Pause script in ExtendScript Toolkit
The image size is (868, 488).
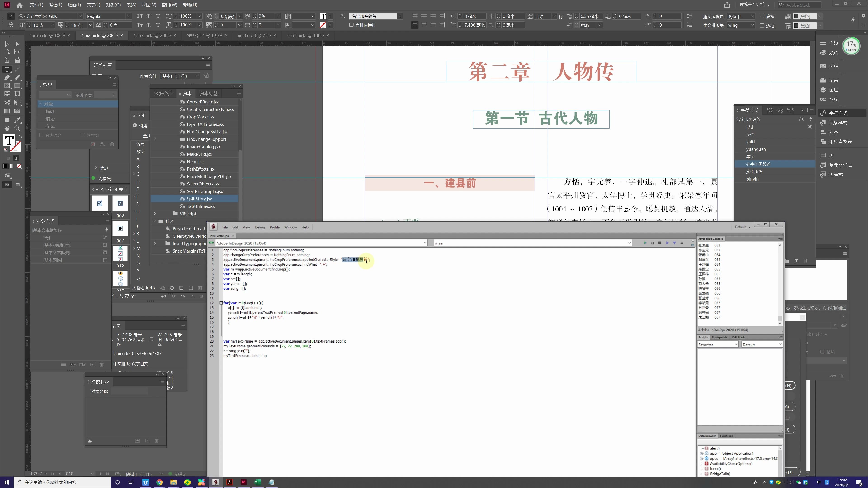(652, 243)
